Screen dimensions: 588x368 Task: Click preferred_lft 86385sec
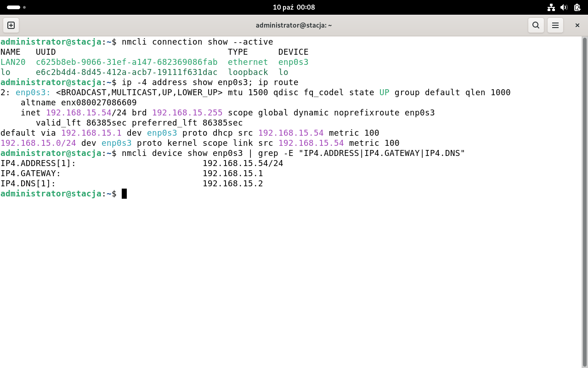tap(187, 123)
